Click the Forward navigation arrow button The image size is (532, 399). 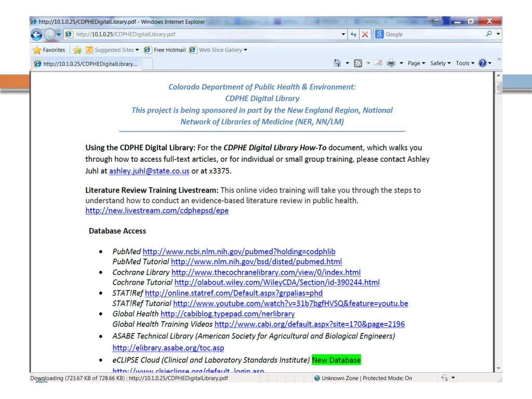[49, 35]
